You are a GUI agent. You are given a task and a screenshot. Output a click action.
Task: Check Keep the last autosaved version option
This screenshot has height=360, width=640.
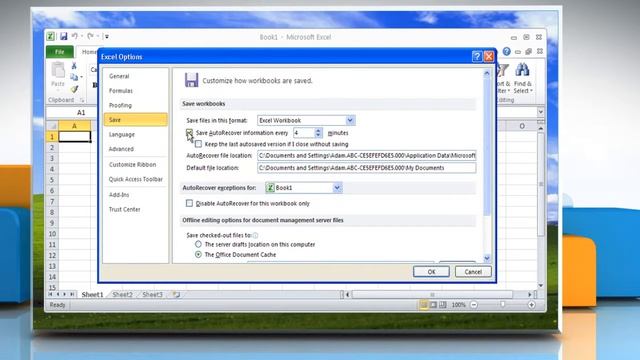198,144
